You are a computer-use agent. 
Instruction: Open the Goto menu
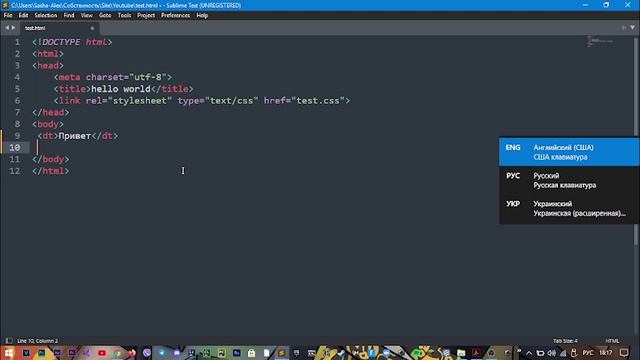point(105,16)
